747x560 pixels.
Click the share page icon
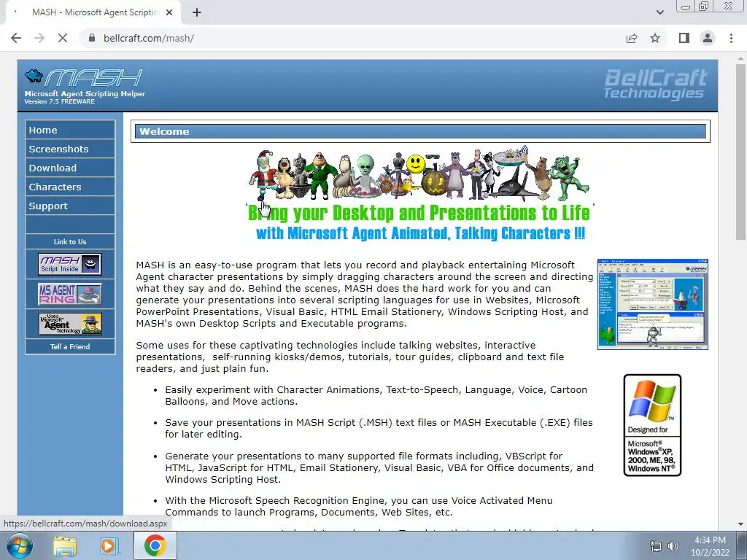click(632, 38)
